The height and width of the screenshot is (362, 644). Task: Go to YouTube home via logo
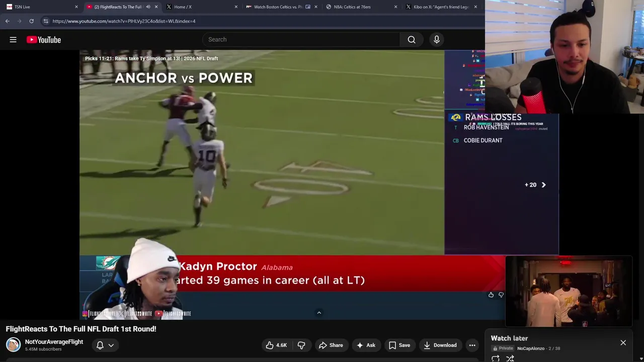tap(44, 40)
